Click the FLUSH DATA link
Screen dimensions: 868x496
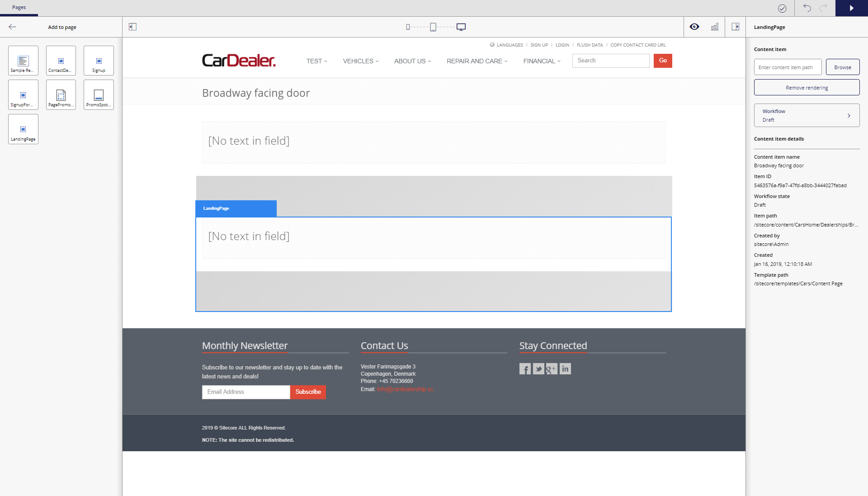[x=590, y=45]
